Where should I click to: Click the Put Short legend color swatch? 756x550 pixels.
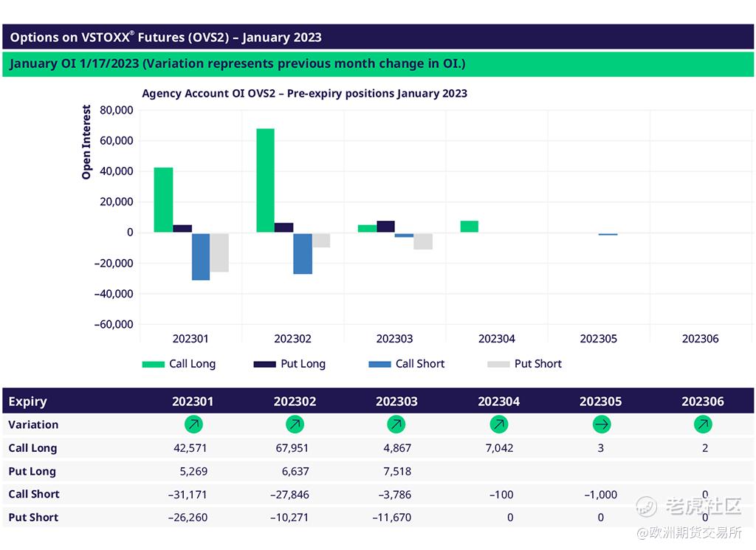point(499,364)
